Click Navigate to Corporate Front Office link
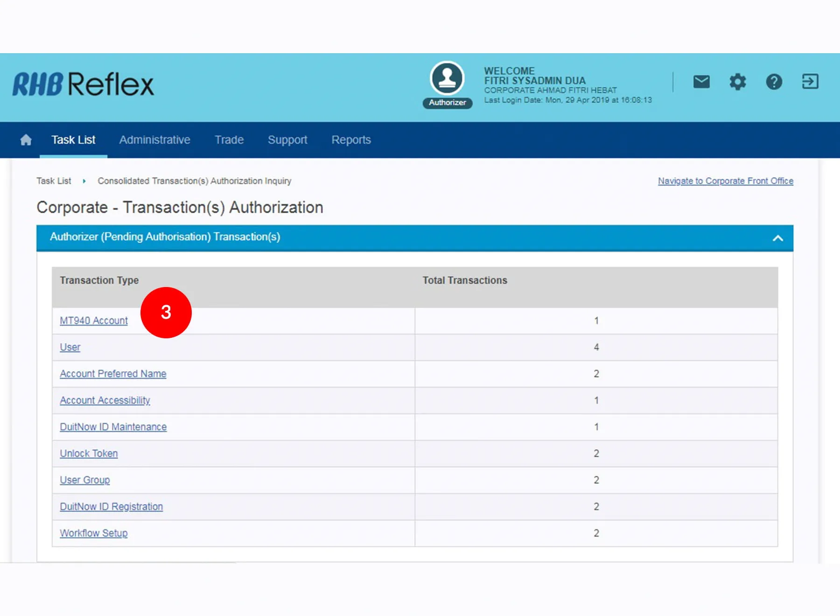Screen dimensions: 840x616 click(725, 181)
